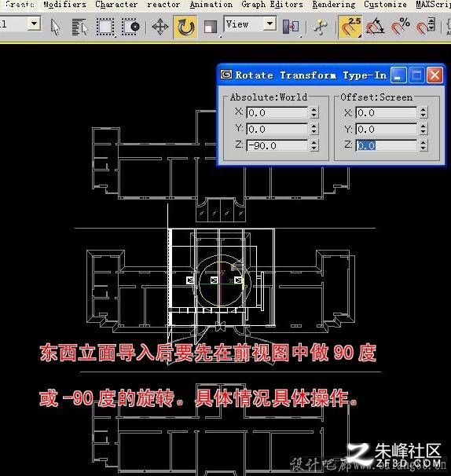Open the Modifiers menu
451x476 pixels.
tap(64, 5)
